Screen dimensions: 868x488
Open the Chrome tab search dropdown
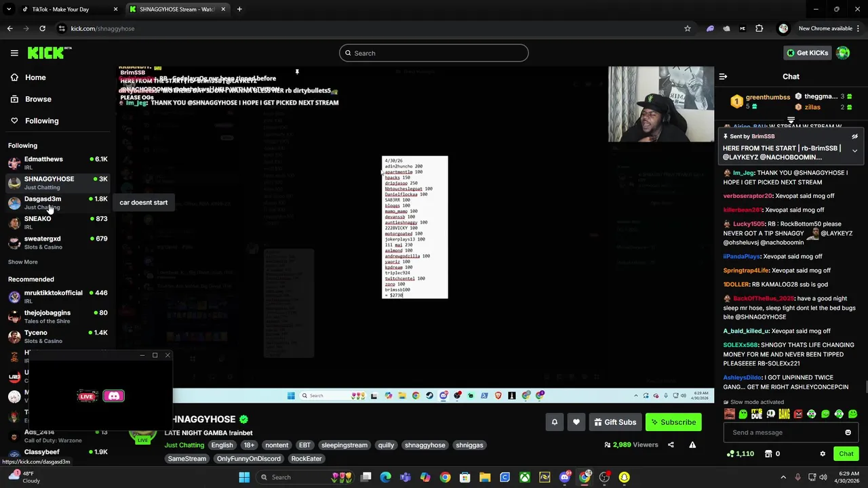9,9
